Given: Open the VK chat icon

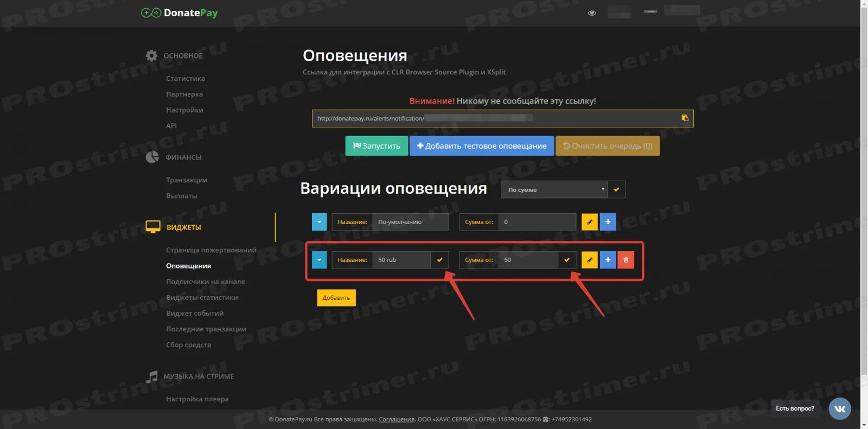Looking at the screenshot, I should [x=840, y=408].
